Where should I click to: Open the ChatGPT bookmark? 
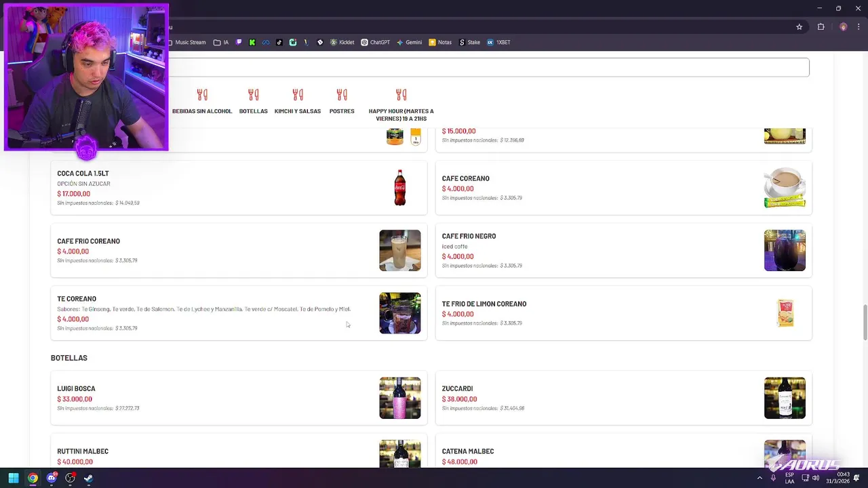pos(375,42)
